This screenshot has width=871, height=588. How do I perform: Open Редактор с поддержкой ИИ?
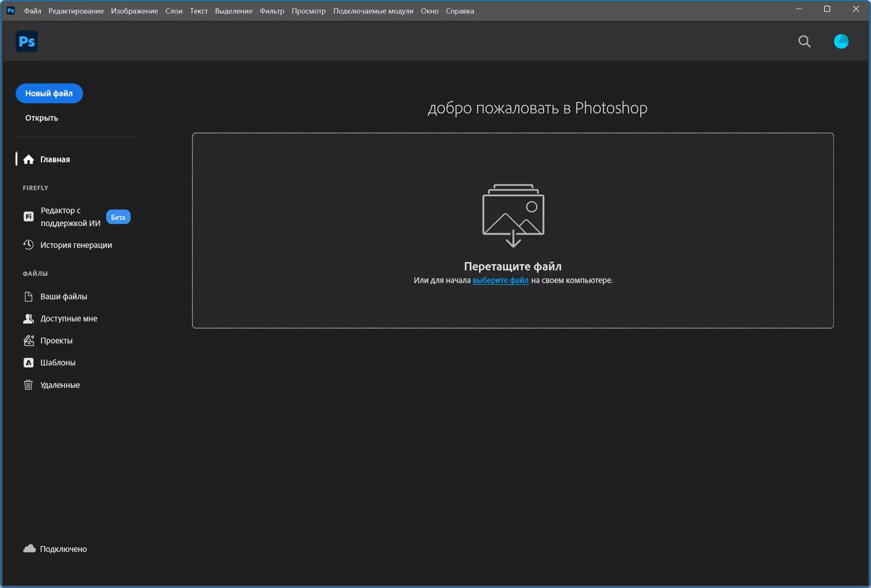(70, 217)
